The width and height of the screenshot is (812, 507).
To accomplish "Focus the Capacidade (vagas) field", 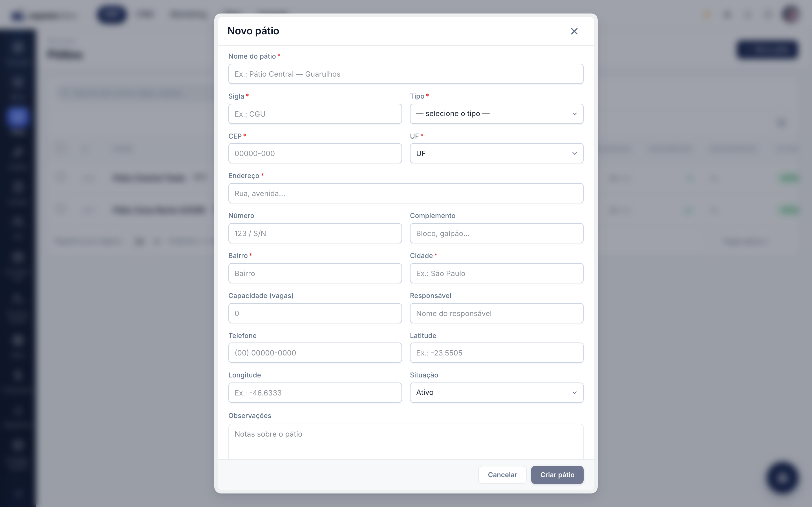I will pos(315,313).
